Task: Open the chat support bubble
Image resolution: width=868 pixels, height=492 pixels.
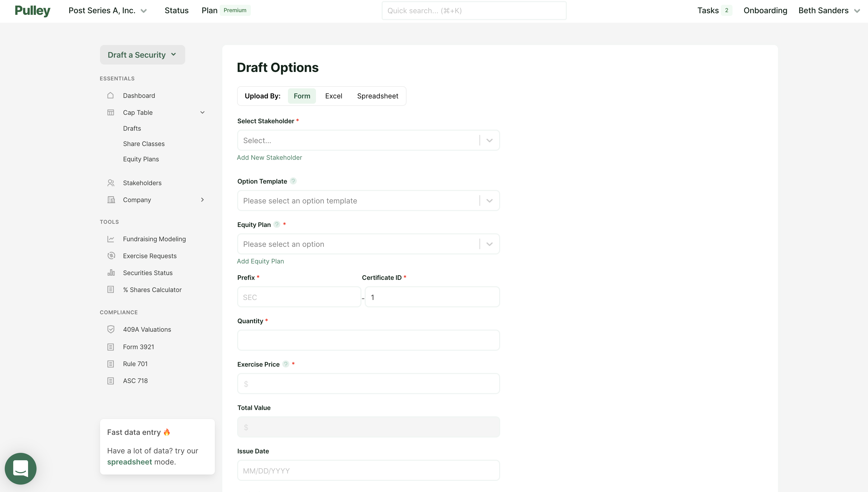Action: [x=20, y=469]
